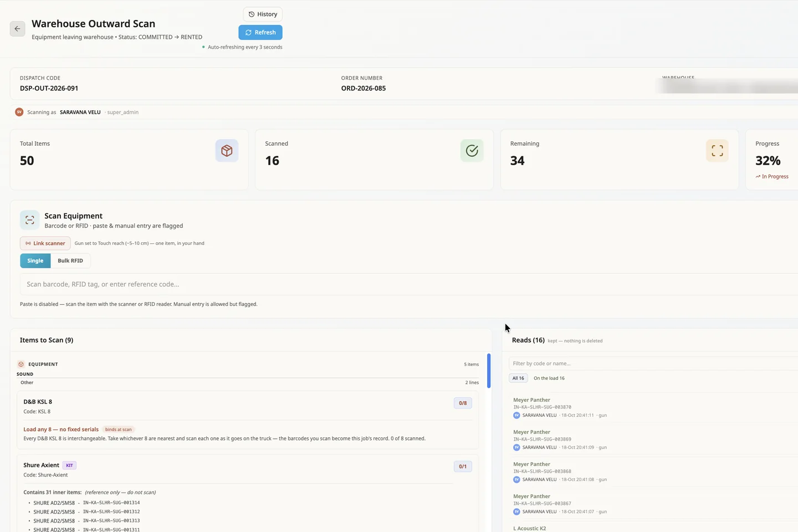
Task: Click dispatch code DSP-OUT-2026-091
Action: 49,89
